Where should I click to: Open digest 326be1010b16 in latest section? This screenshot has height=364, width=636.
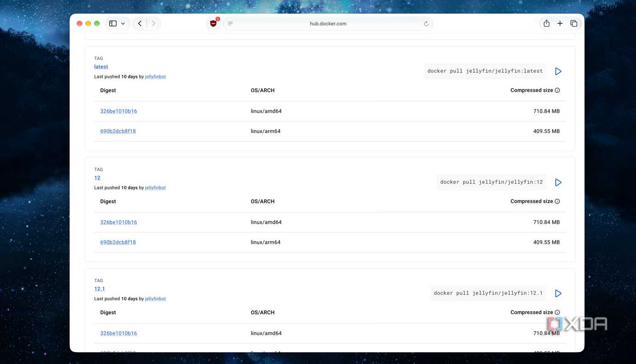118,111
